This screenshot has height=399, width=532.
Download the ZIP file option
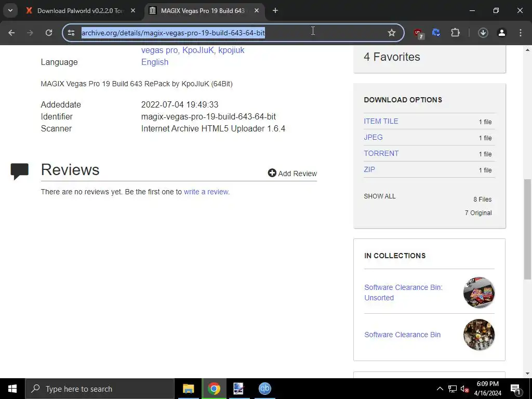tap(369, 169)
